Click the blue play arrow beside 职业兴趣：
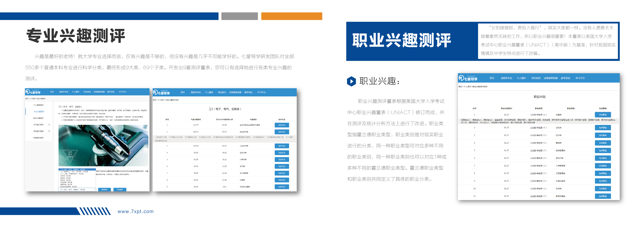Image resolution: width=644 pixels, height=229 pixels. [351, 81]
